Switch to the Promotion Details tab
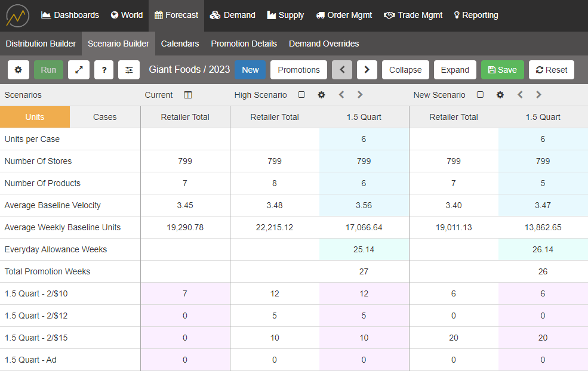Screen dimensions: 588x371 [244, 44]
